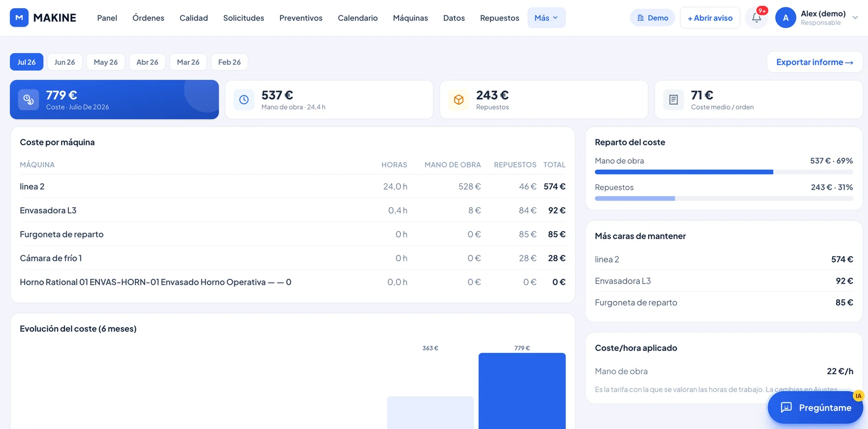The image size is (868, 429).
Task: Click the 'linea 2' table row
Action: point(292,187)
